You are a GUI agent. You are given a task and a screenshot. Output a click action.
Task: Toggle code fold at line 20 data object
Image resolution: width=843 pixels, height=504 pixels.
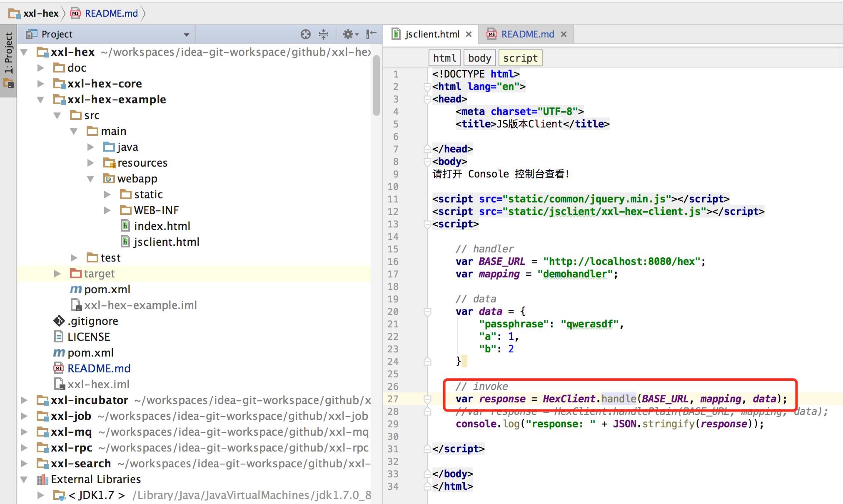click(x=427, y=312)
